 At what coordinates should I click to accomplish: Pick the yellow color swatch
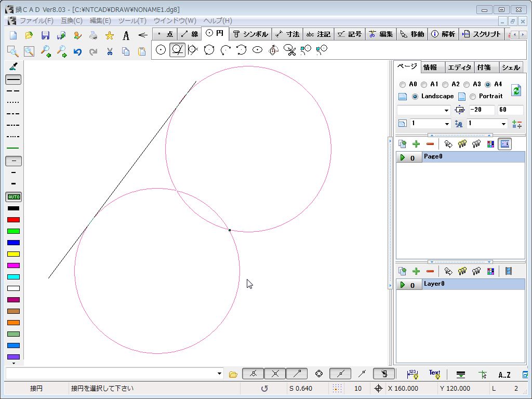pyautogui.click(x=14, y=254)
